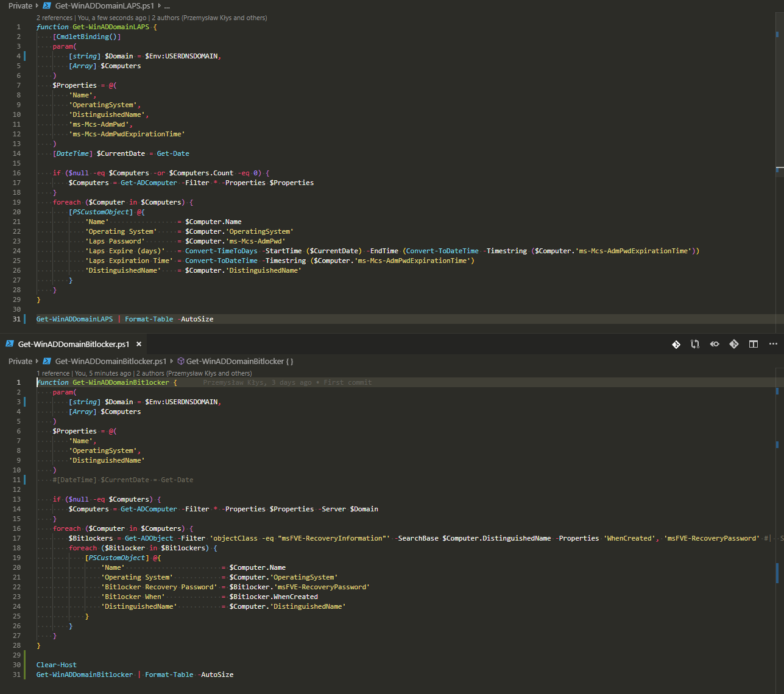Close the Get-WinADDomainBitlocker.ps1 tab
The height and width of the screenshot is (694, 784).
click(139, 344)
